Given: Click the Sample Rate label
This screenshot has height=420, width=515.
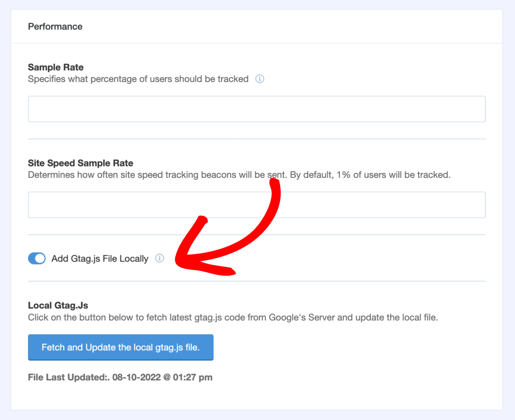Looking at the screenshot, I should click(56, 67).
